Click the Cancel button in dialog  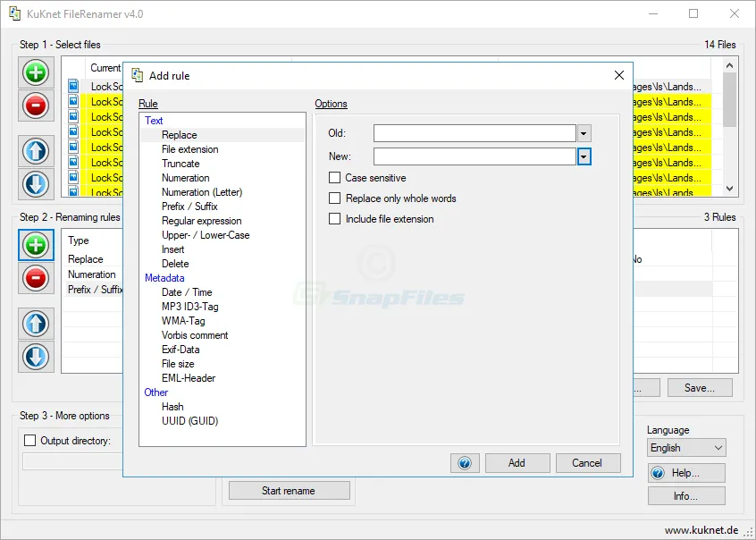588,463
